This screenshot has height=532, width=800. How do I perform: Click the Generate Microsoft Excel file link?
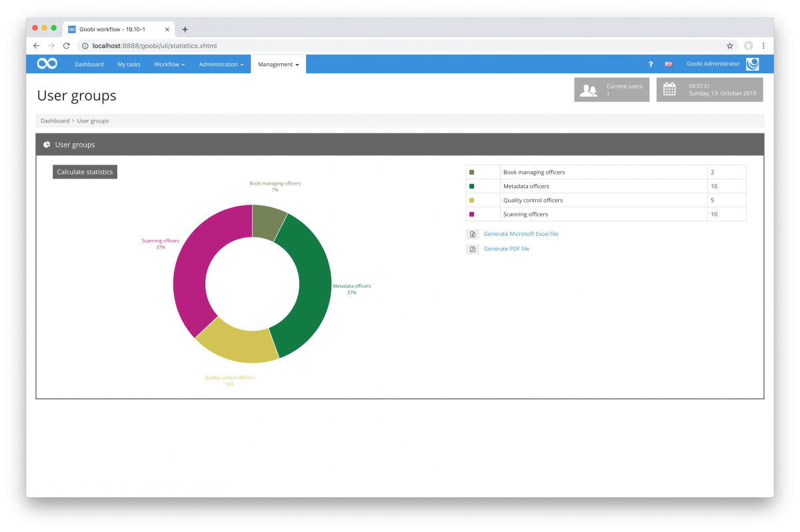point(521,234)
